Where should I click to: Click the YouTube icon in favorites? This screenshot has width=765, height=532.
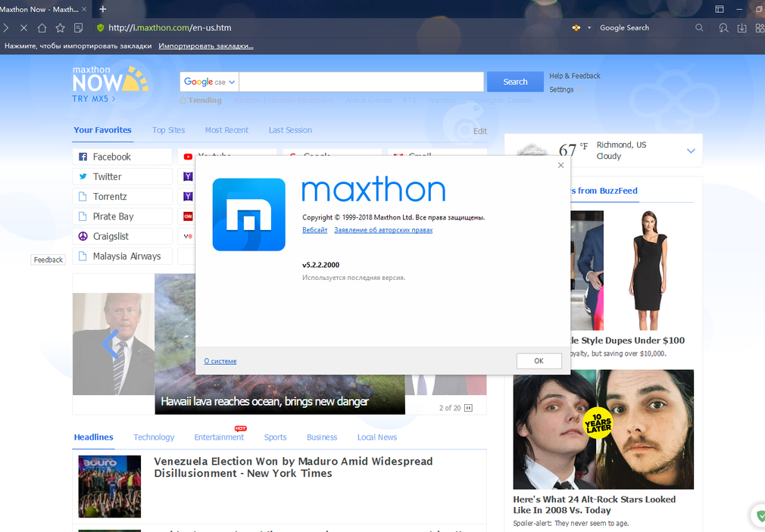188,157
